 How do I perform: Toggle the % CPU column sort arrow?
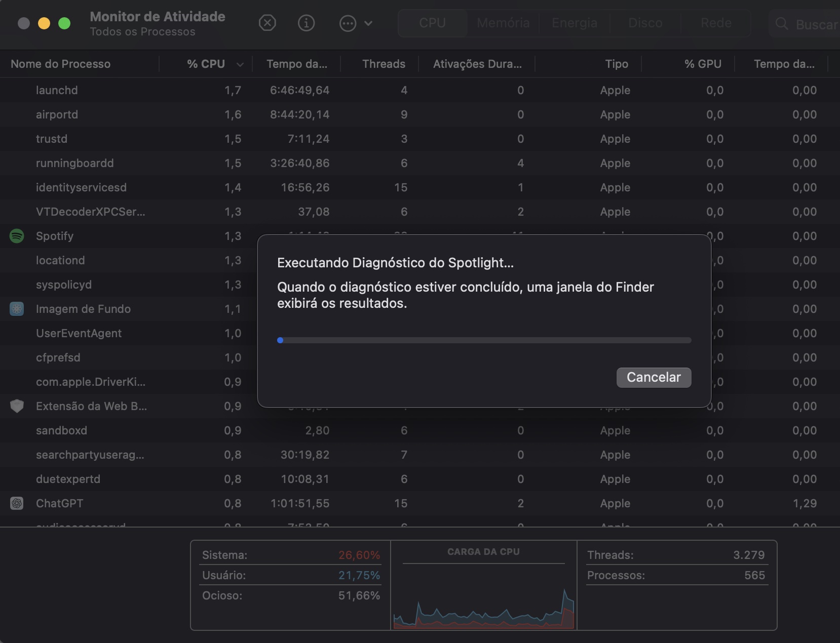point(240,65)
